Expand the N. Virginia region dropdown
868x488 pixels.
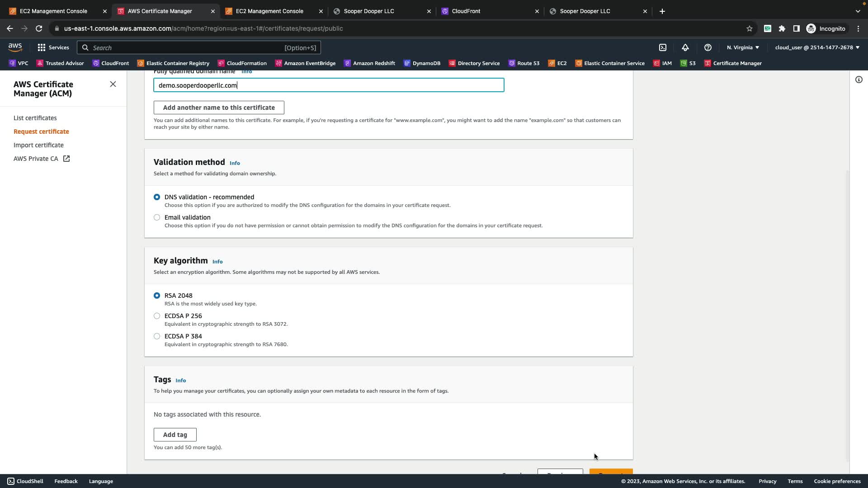[743, 47]
